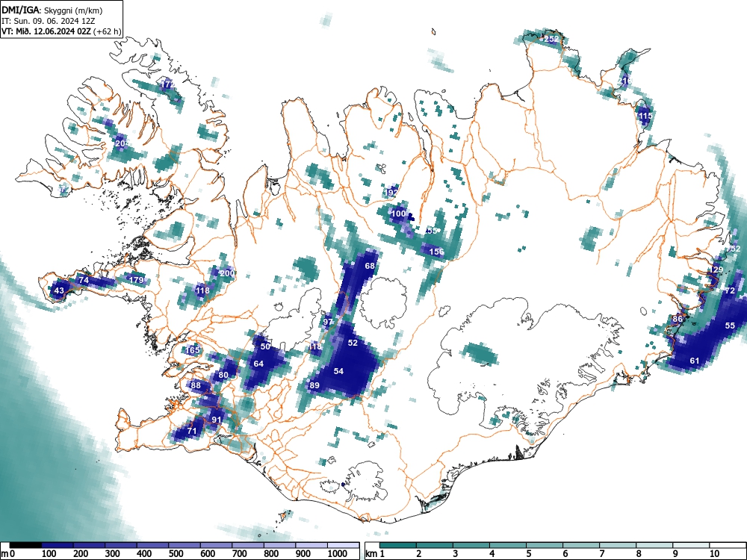This screenshot has height=560, width=747.
Task: Select the 91 value label
Action: click(217, 420)
